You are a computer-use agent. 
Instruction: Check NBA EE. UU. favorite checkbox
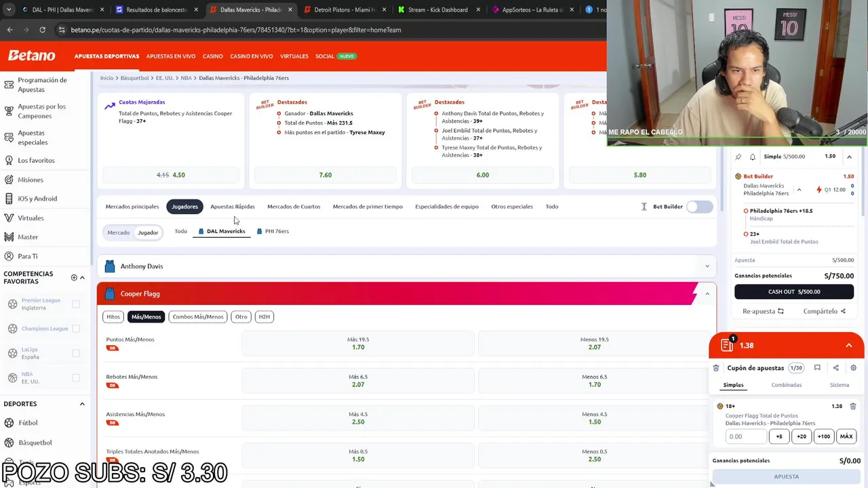[76, 378]
